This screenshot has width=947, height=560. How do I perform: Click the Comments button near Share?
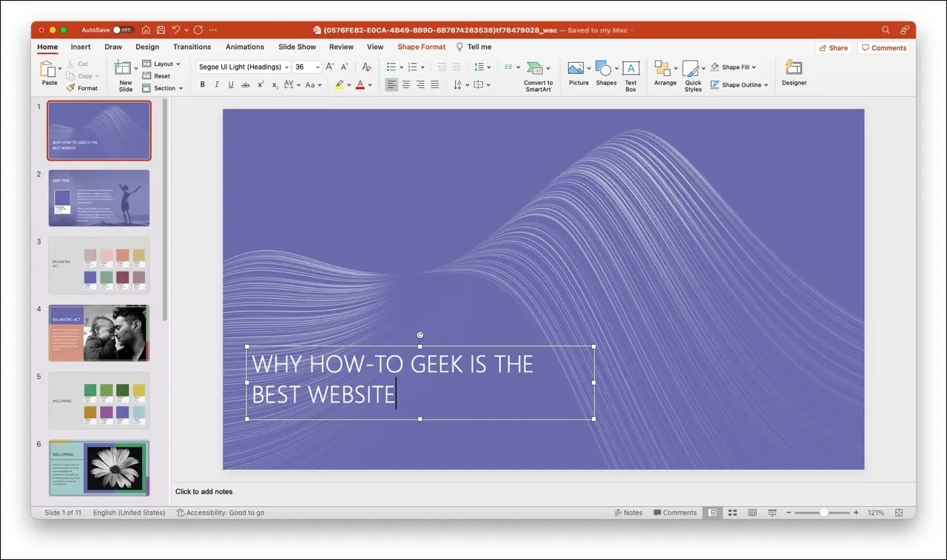point(884,47)
